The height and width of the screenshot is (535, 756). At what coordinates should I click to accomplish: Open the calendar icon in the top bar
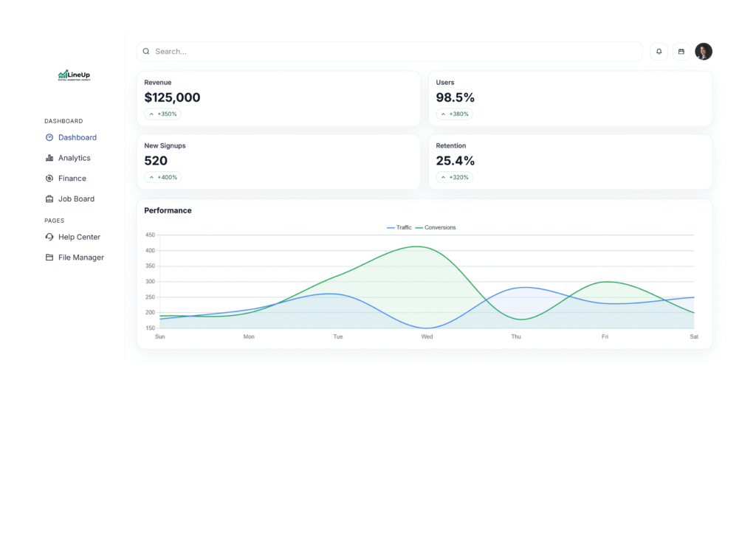pos(681,51)
